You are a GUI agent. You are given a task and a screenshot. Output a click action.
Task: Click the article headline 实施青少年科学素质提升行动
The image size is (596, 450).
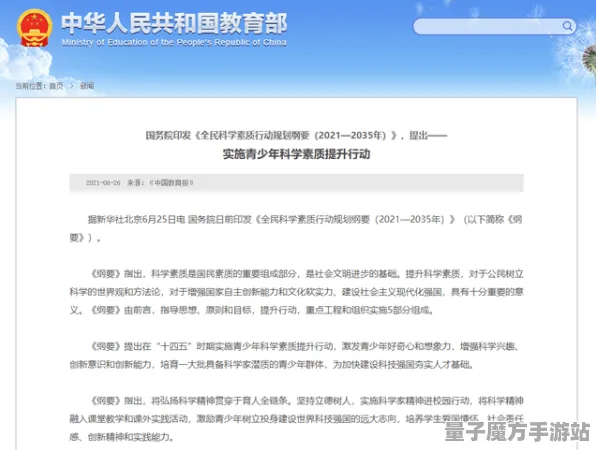pos(296,154)
